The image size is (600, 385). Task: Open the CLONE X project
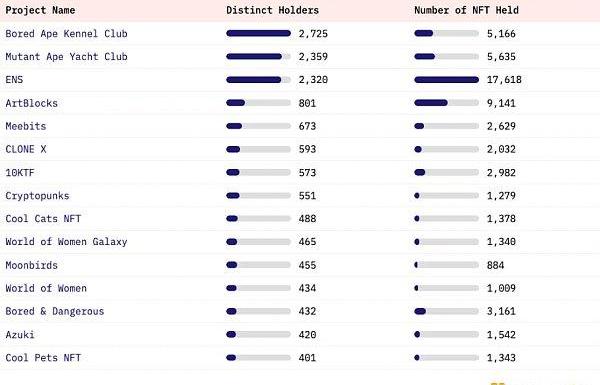(x=26, y=149)
